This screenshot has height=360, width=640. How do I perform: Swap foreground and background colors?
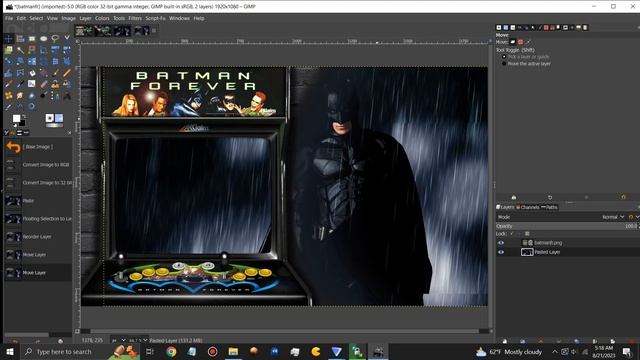click(24, 116)
